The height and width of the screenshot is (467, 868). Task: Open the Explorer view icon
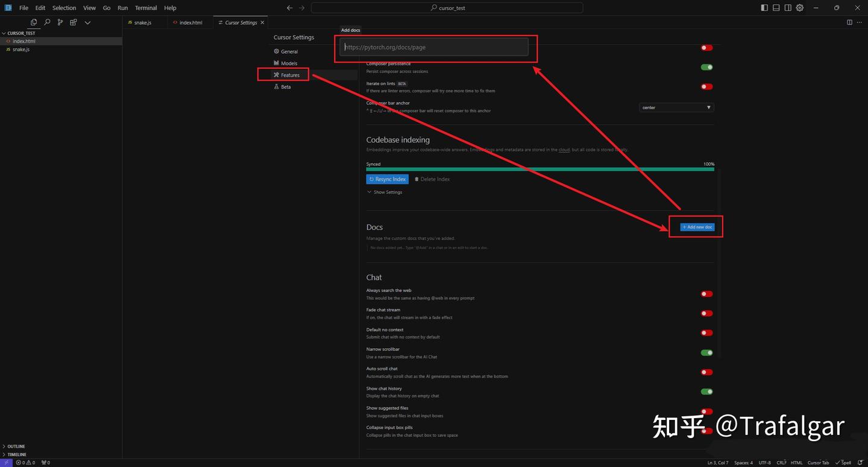[x=34, y=22]
